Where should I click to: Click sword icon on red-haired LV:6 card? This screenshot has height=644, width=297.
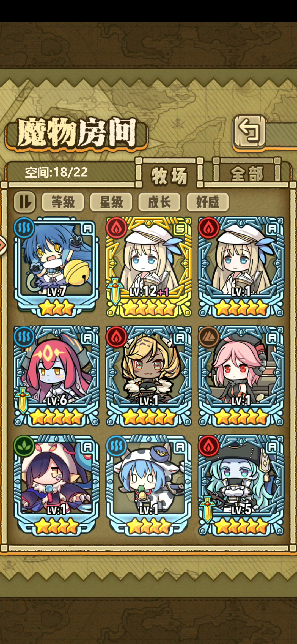point(23,400)
